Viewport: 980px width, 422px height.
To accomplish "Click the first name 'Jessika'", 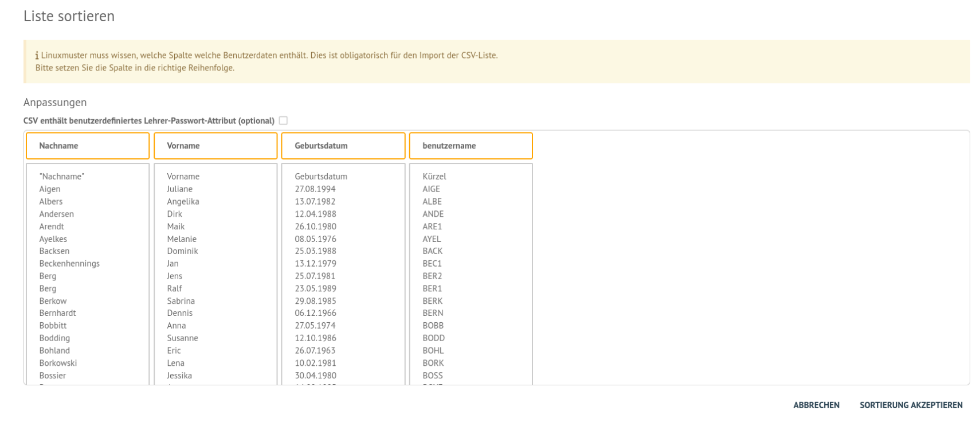I will click(179, 376).
